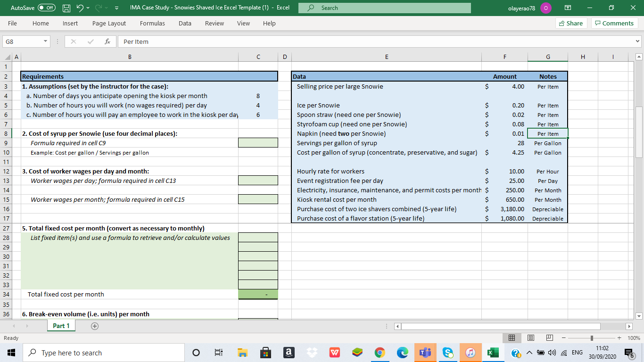Switch to Normal view in status bar

[512, 337]
